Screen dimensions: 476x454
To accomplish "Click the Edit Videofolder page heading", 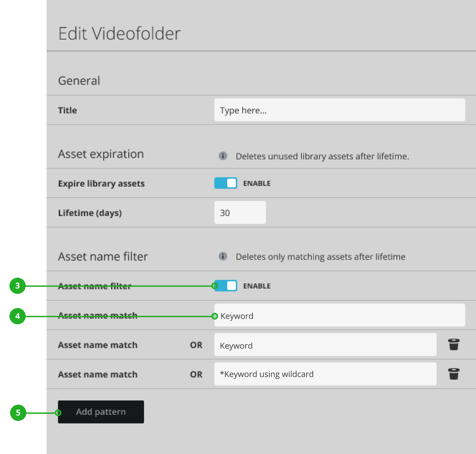I will (120, 33).
